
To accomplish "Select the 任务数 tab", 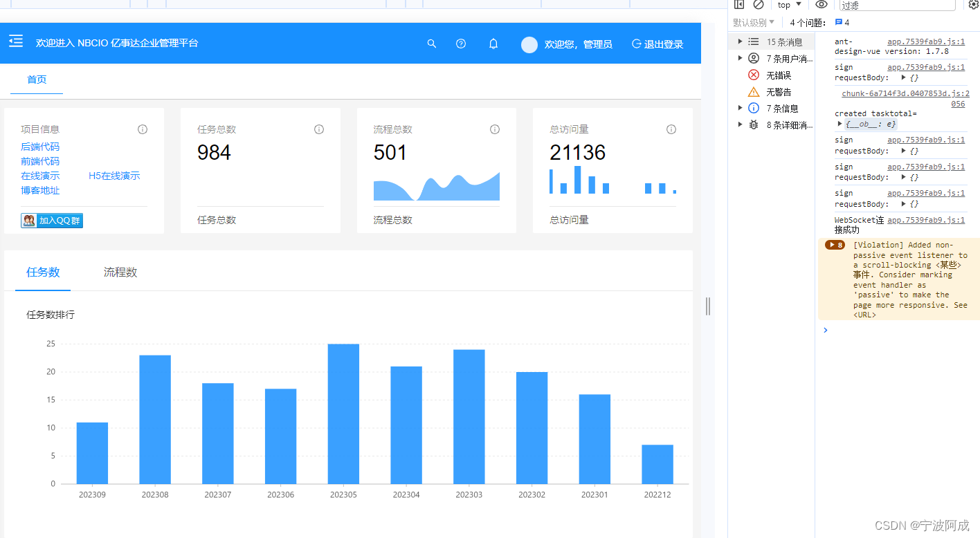I will [43, 272].
